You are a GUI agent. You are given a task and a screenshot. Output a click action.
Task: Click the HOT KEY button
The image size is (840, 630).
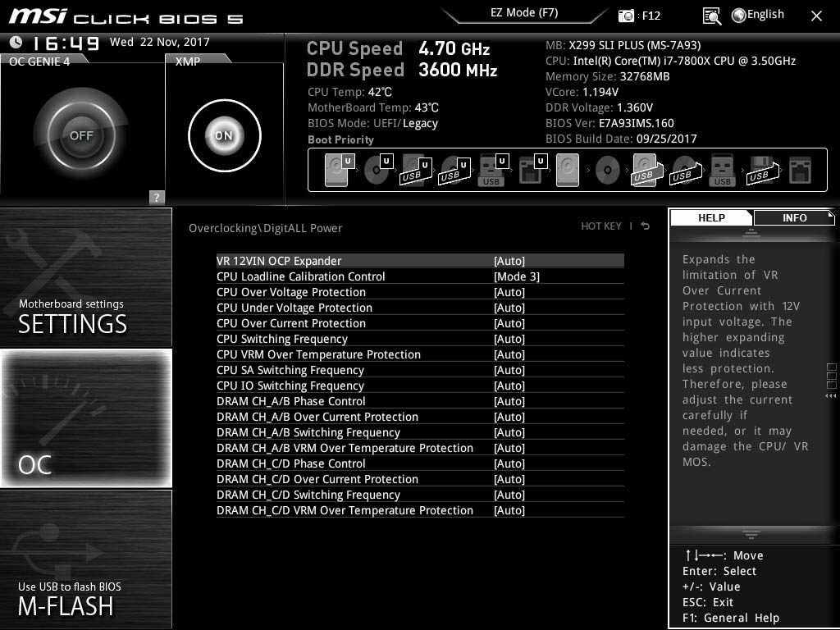[601, 226]
